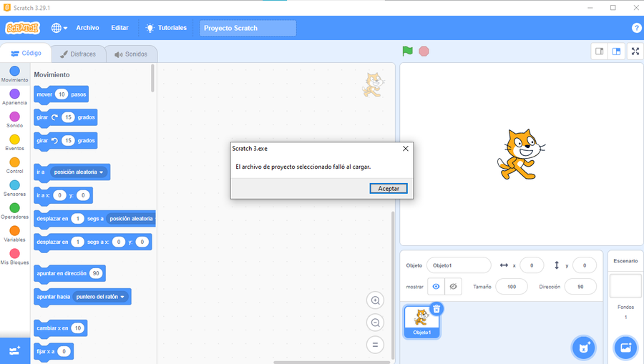
Task: Open Tutoriales from the menu bar
Action: coord(166,28)
